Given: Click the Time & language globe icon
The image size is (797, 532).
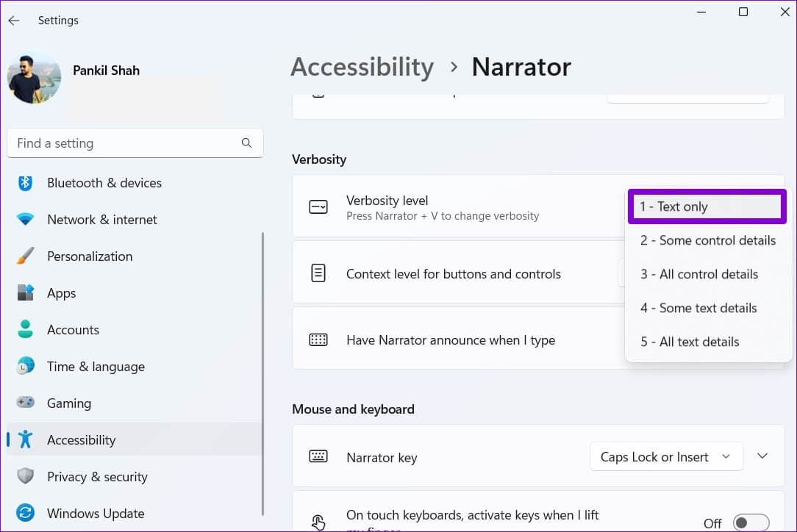Looking at the screenshot, I should coord(25,367).
